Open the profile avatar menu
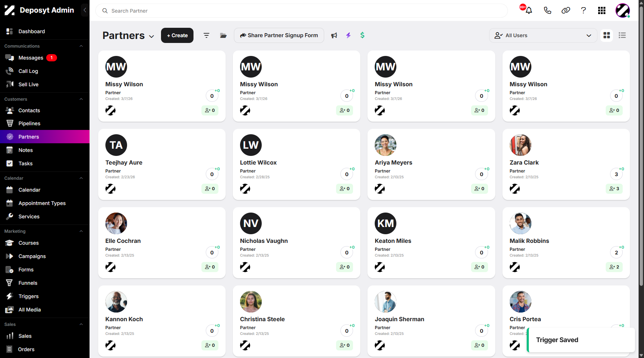Screen dimensions: 644x358 (x=623, y=10)
